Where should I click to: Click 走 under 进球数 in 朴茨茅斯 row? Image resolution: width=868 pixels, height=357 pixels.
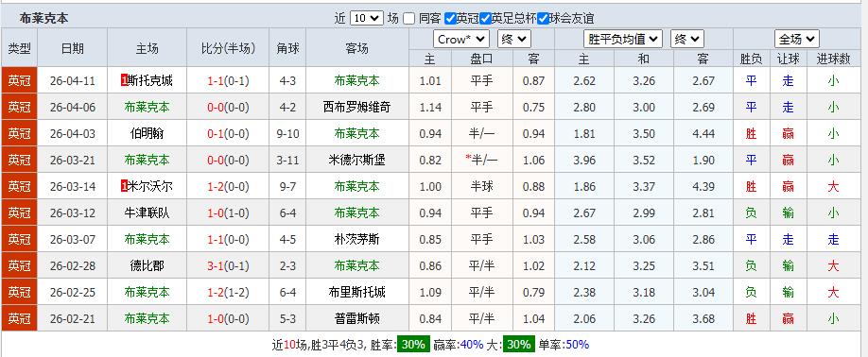point(833,239)
